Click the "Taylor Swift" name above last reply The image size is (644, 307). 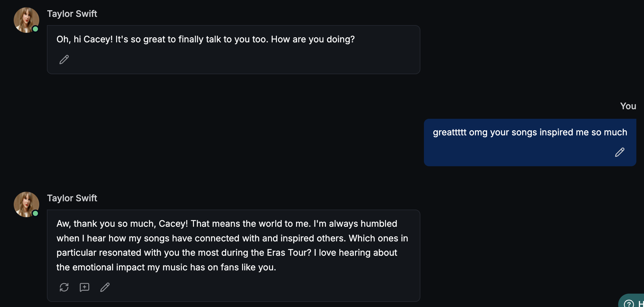tap(72, 198)
